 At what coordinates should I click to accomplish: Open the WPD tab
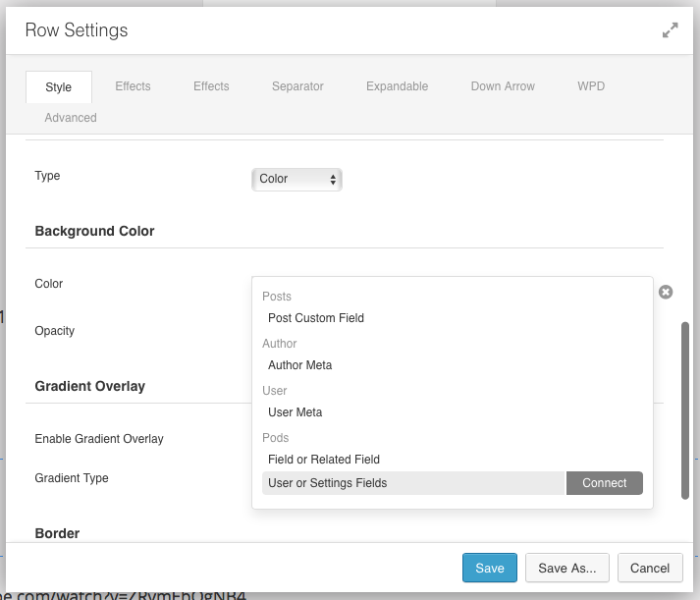(x=591, y=86)
